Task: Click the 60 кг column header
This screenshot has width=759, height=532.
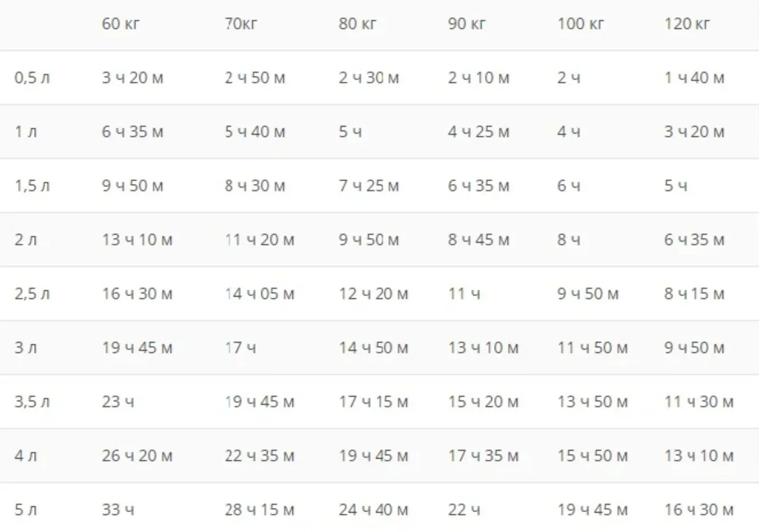Action: (121, 24)
